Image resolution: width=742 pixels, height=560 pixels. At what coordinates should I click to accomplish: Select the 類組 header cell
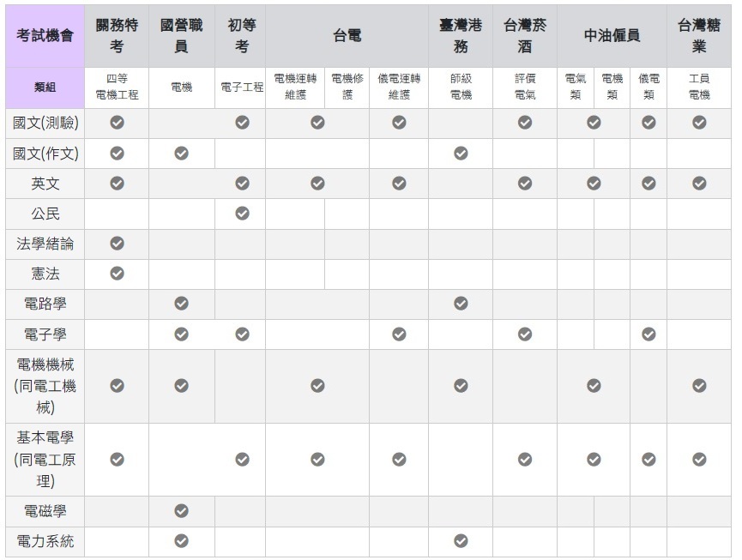pyautogui.click(x=45, y=87)
